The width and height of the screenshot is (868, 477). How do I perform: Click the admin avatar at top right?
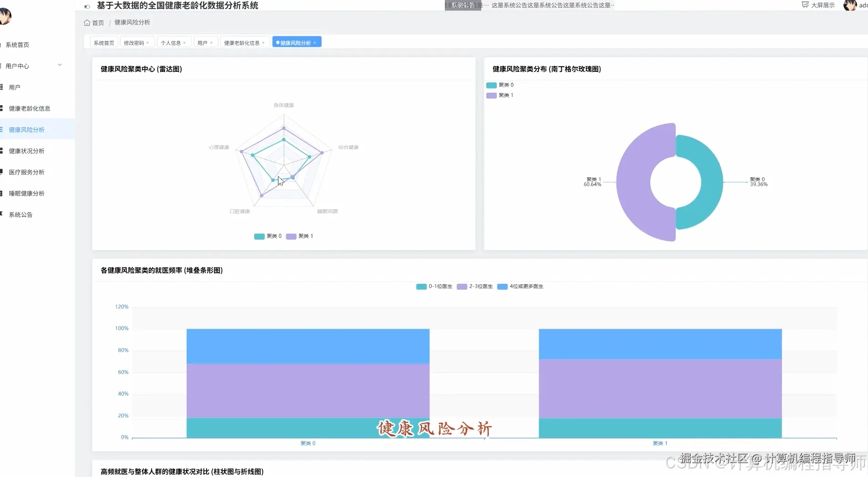(850, 5)
